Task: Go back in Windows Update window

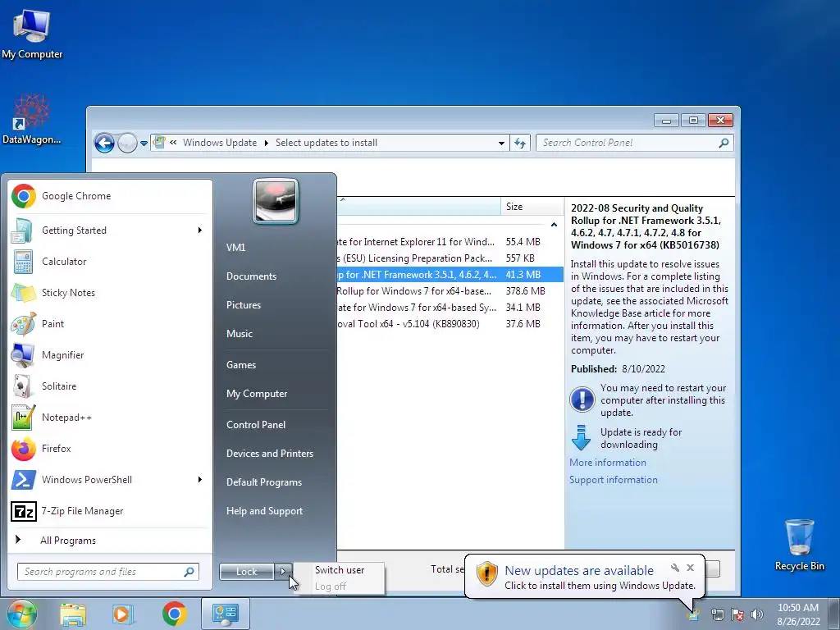Action: pyautogui.click(x=104, y=143)
